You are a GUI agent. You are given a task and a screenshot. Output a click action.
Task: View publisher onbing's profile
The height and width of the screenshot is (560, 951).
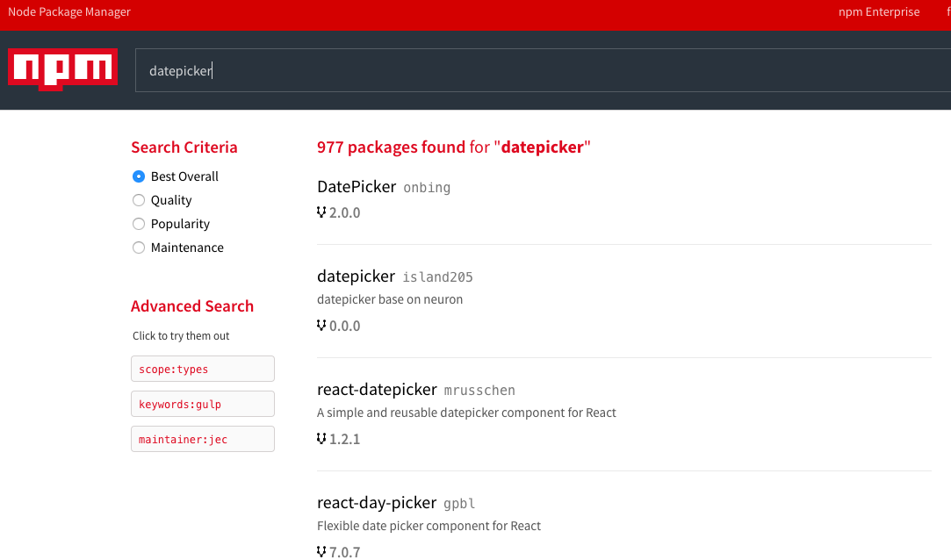427,188
